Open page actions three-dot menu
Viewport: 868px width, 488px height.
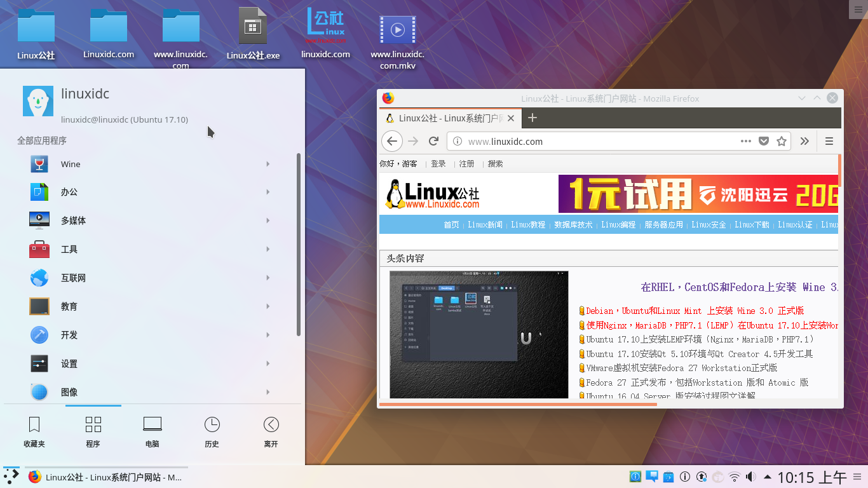click(746, 141)
